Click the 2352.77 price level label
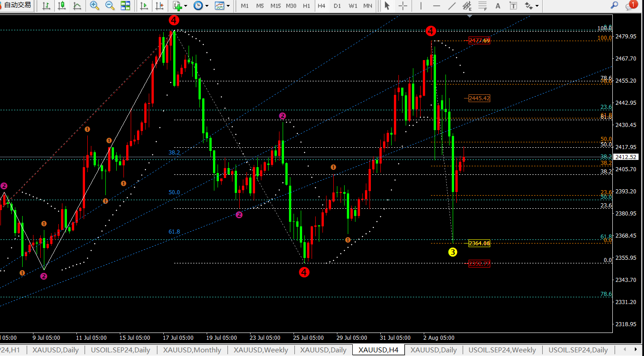The image size is (644, 356). click(479, 264)
